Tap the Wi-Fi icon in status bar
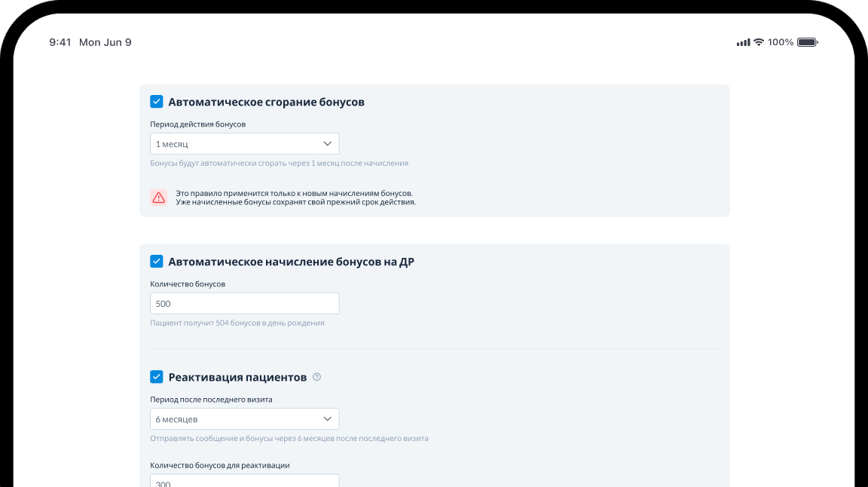868x487 pixels. (x=759, y=42)
